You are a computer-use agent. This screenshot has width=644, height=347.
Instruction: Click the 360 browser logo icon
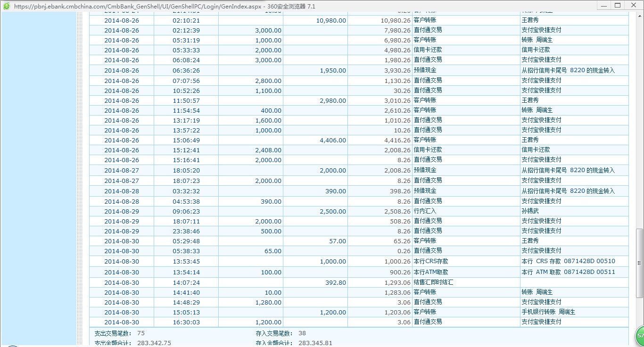(x=6, y=6)
